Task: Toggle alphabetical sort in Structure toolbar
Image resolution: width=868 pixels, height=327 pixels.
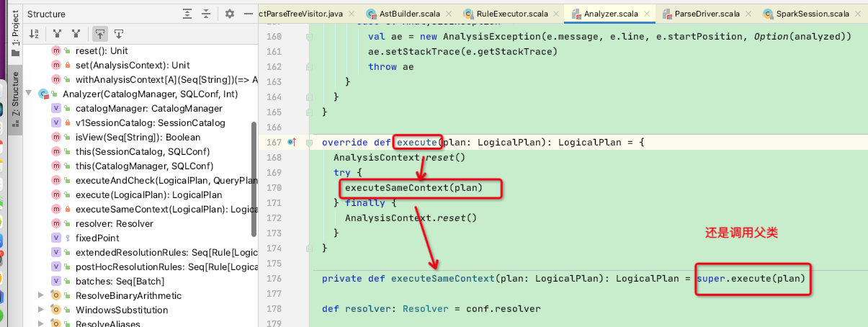Action: click(34, 33)
